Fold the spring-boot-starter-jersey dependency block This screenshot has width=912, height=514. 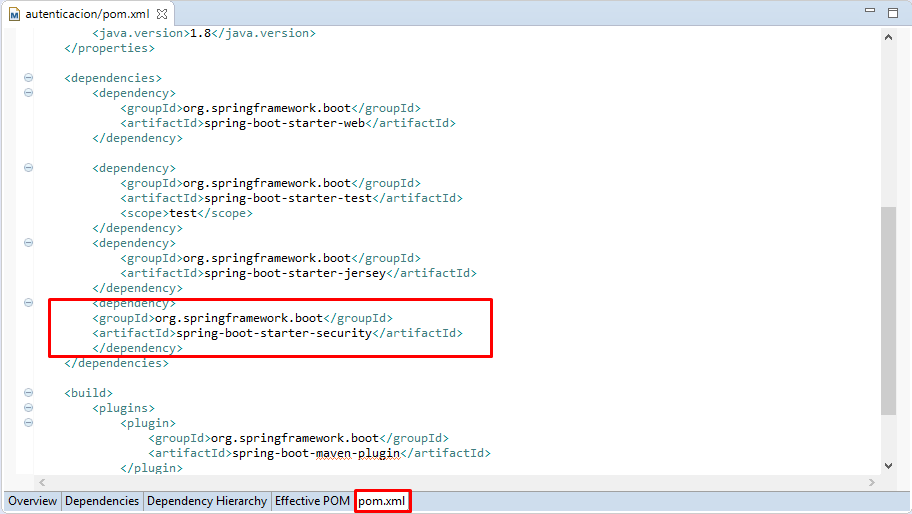click(x=28, y=243)
